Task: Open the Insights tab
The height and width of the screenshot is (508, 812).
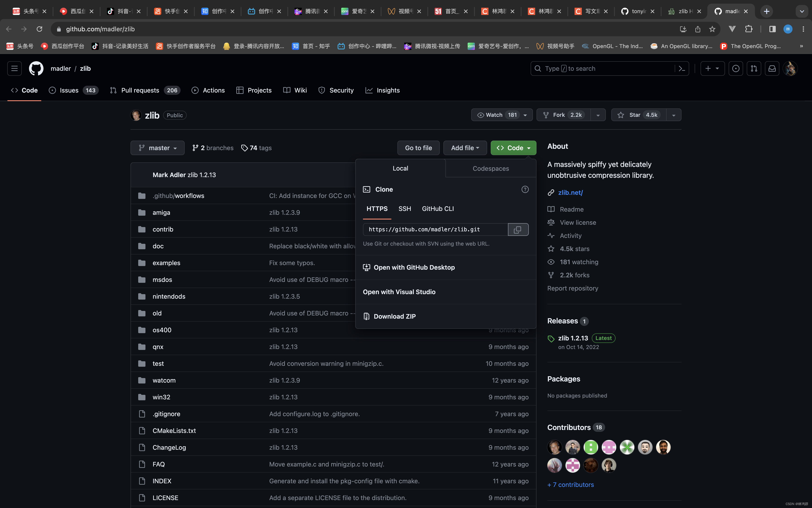Action: 382,90
